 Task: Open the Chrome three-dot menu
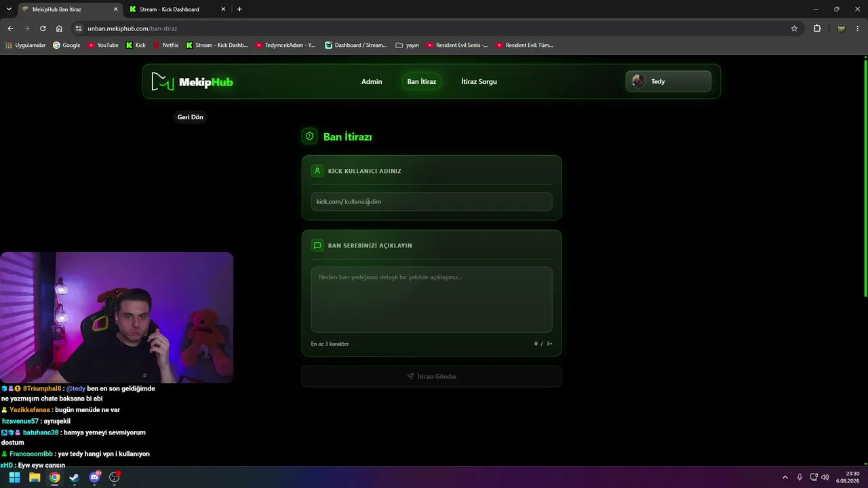(858, 28)
